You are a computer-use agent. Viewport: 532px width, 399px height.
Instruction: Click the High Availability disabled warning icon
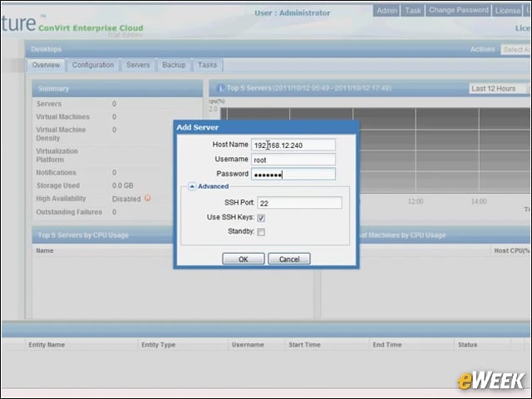(148, 198)
